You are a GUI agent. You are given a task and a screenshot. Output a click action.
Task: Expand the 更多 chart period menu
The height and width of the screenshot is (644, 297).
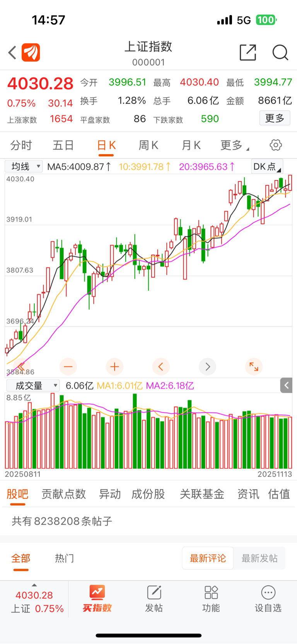click(234, 145)
